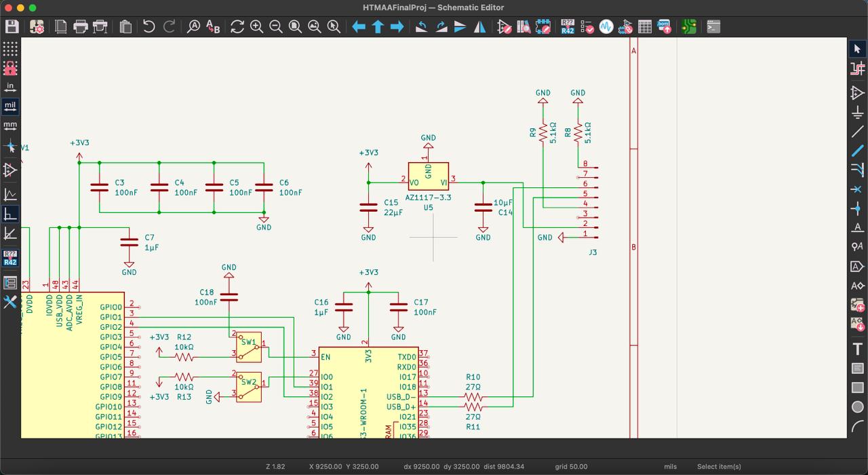Open the simulator waveform icon
This screenshot has width=868, height=475.
click(606, 26)
